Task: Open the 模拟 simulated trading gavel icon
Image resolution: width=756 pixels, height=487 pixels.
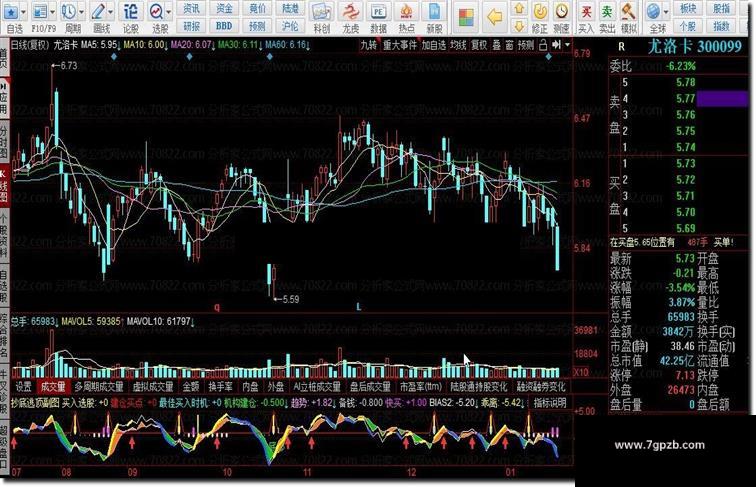Action: pyautogui.click(x=629, y=12)
